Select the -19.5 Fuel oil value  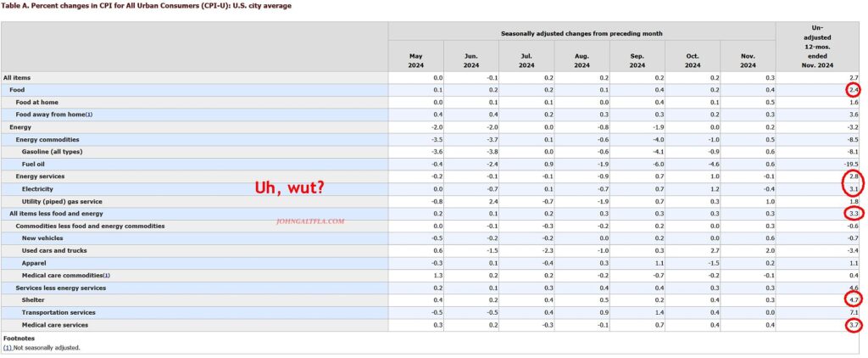(850, 164)
